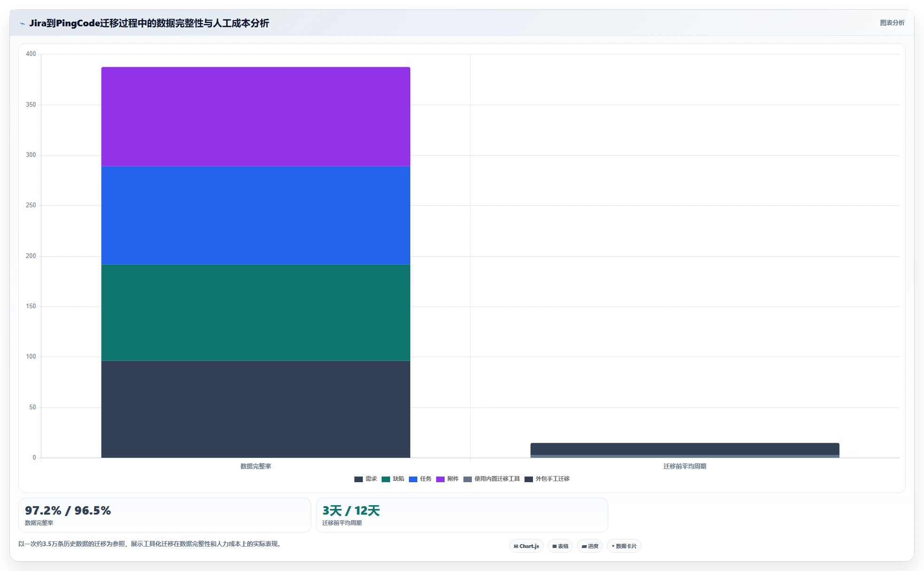Click the 97.2% / 96.5% value
This screenshot has height=571, width=924.
[68, 511]
